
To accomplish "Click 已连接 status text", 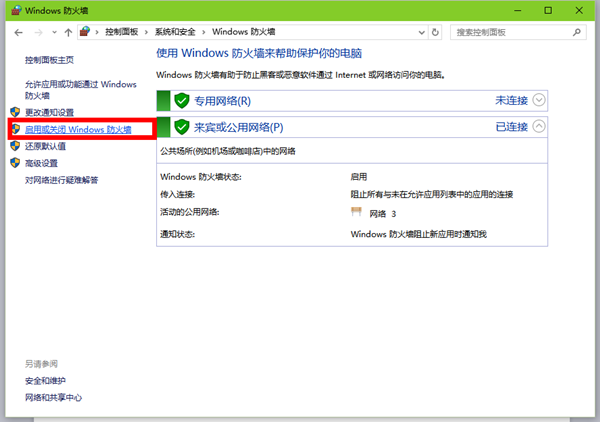I will click(512, 127).
